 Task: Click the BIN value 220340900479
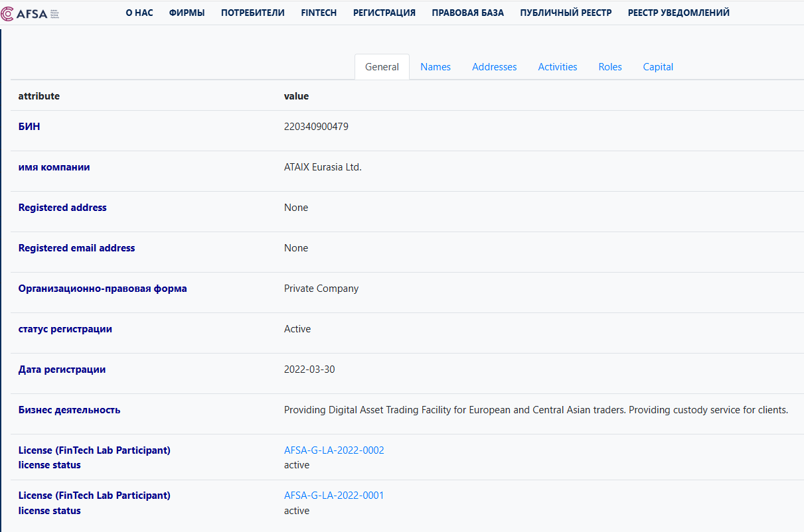pos(316,127)
